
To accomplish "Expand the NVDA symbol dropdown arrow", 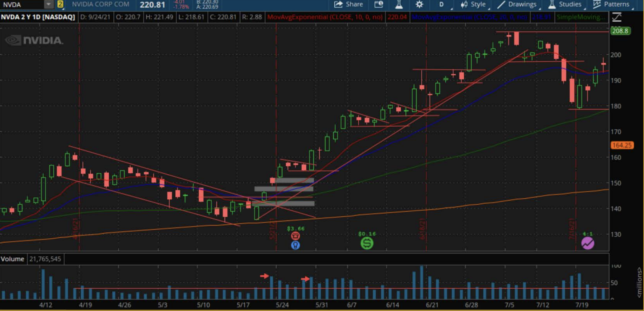I will (48, 4).
